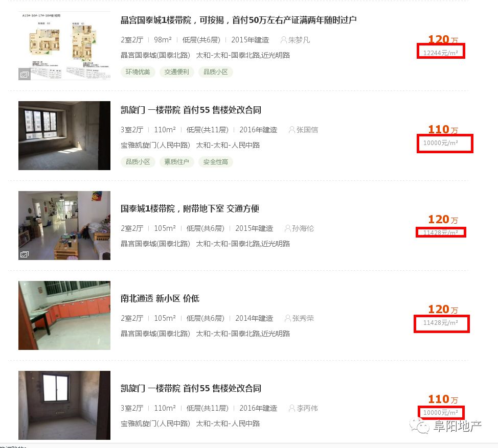Click agent name 朱梦凡
Image resolution: width=498 pixels, height=448 pixels.
(x=299, y=40)
